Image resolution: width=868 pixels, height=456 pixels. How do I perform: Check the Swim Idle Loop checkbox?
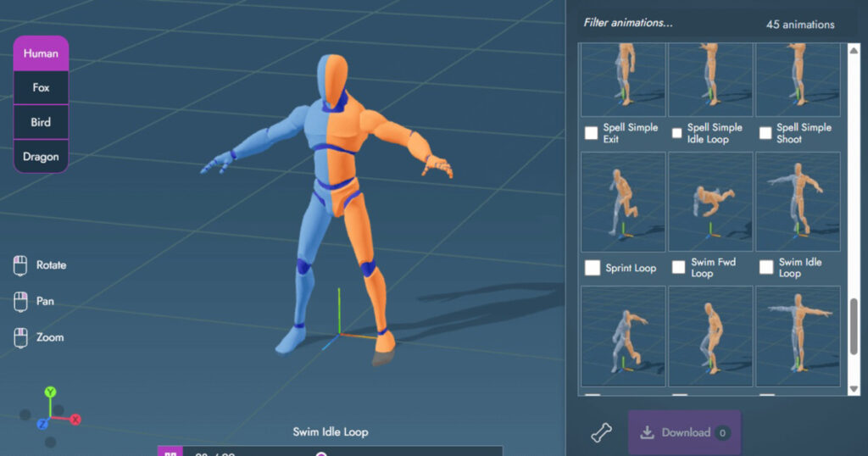(766, 267)
